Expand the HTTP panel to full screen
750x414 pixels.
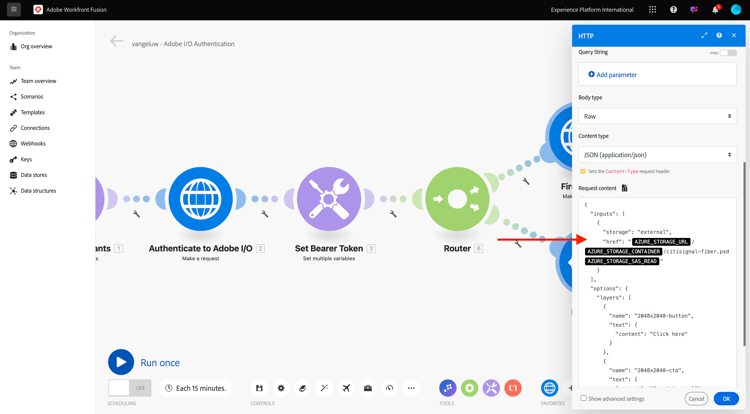pos(704,35)
